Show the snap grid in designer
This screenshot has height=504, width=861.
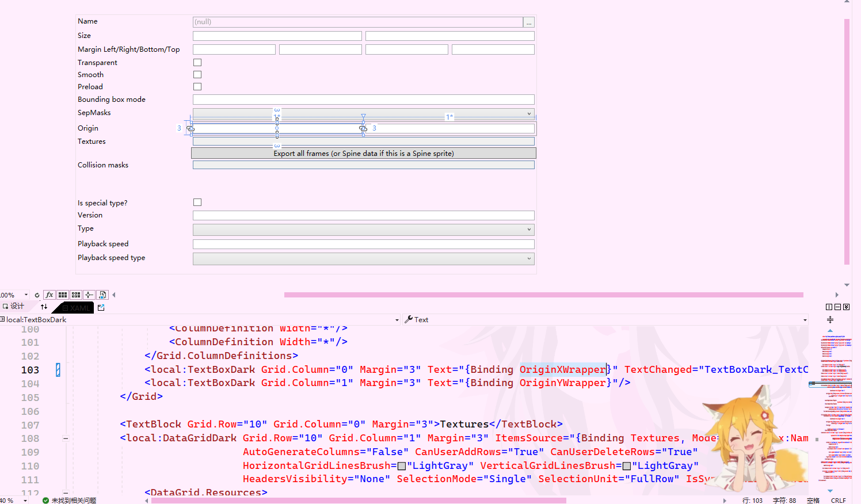63,295
